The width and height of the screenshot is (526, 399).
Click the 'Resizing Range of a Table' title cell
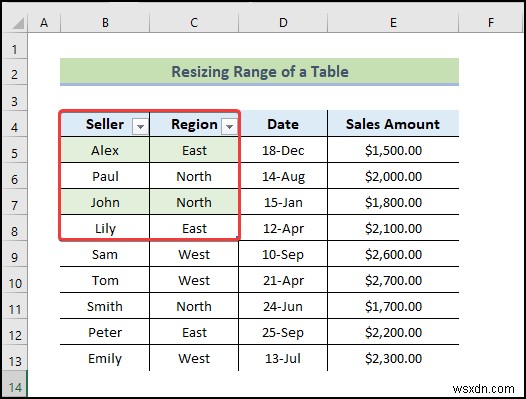259,72
